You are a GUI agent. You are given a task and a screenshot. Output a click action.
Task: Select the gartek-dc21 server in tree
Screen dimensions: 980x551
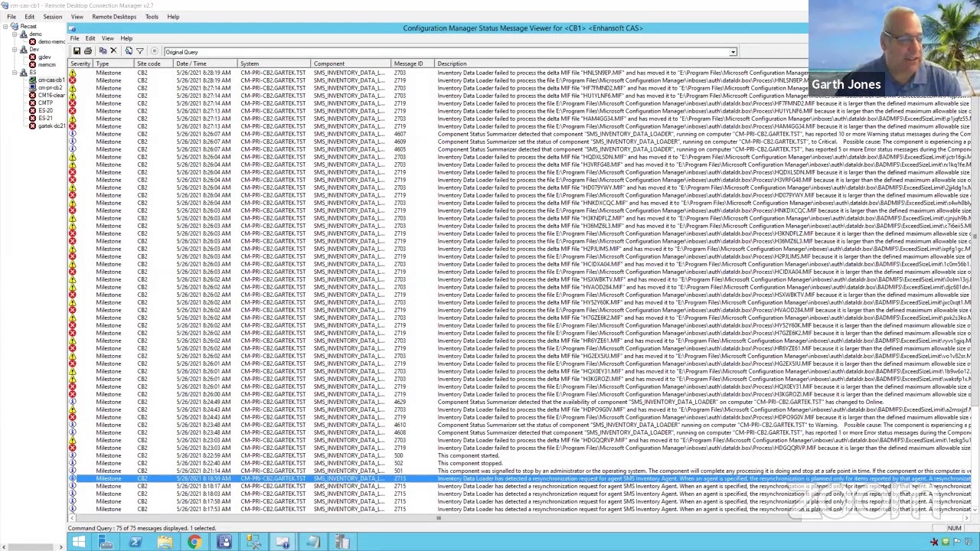(x=51, y=126)
